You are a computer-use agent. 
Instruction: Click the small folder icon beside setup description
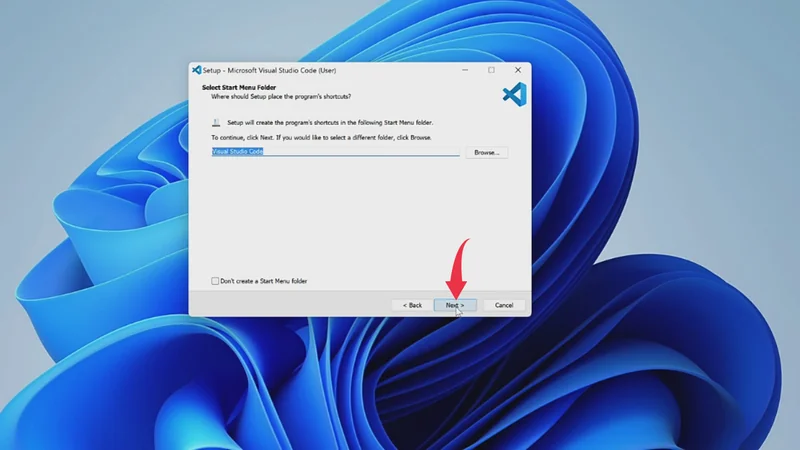(216, 122)
